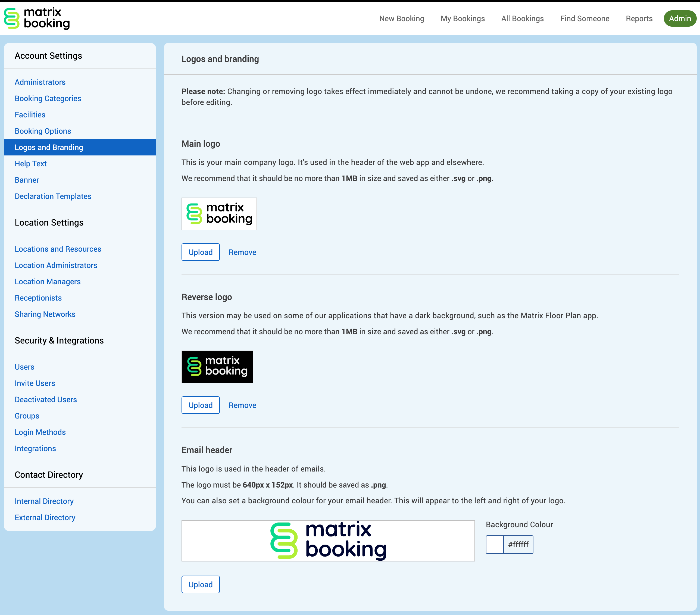Remove the reverse logo
700x615 pixels.
point(242,405)
